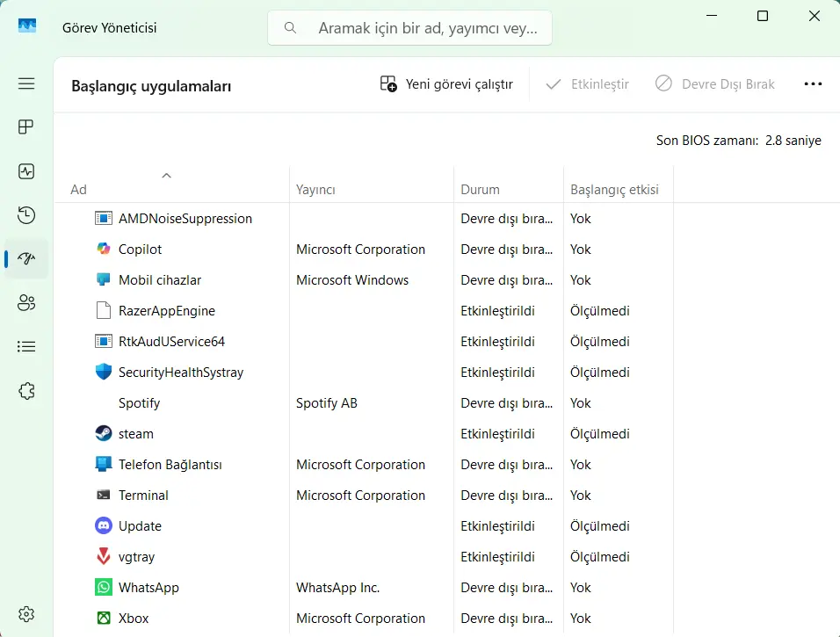Click the Devre Dışı Bırak button
The width and height of the screenshot is (840, 637).
(714, 84)
